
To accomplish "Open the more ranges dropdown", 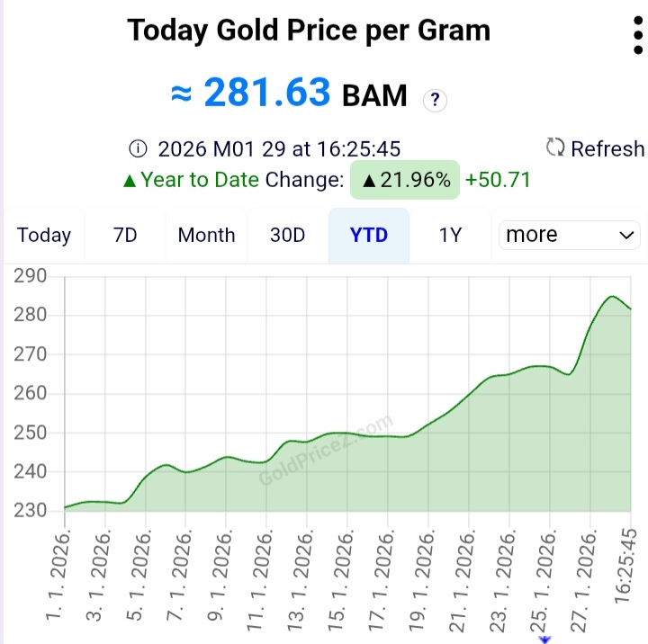I will tap(570, 235).
